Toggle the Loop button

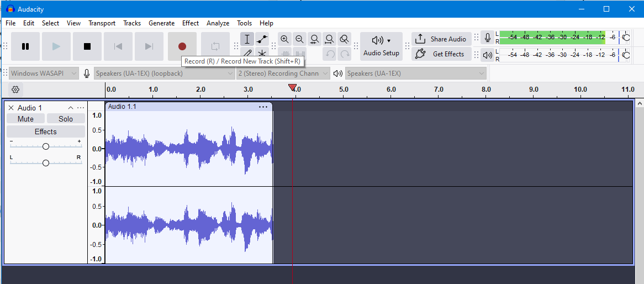[x=215, y=46]
